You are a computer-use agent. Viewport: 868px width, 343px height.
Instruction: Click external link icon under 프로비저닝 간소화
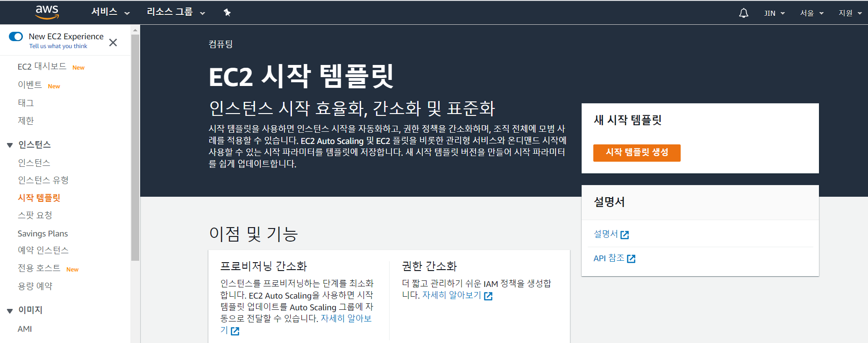(235, 331)
